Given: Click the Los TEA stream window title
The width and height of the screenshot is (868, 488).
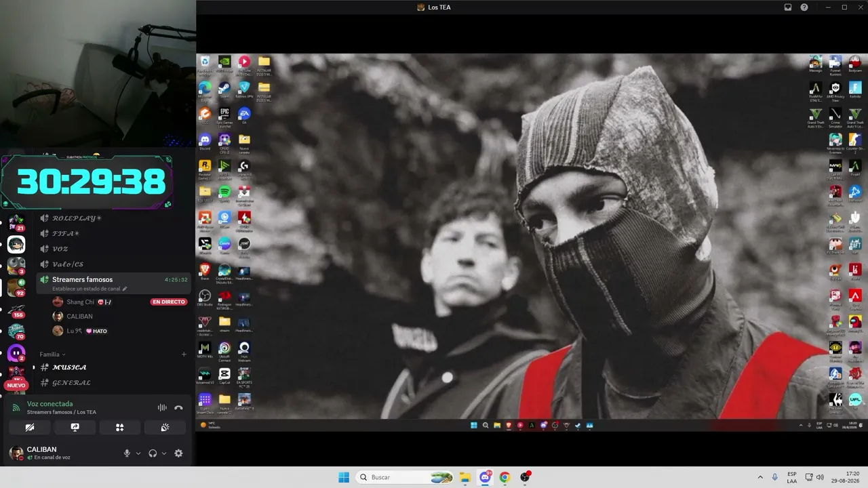Looking at the screenshot, I should click(x=439, y=7).
